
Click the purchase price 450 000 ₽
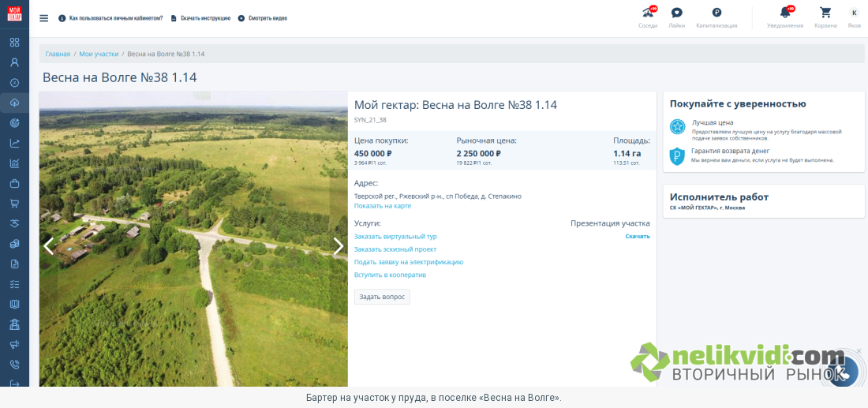[x=373, y=153]
